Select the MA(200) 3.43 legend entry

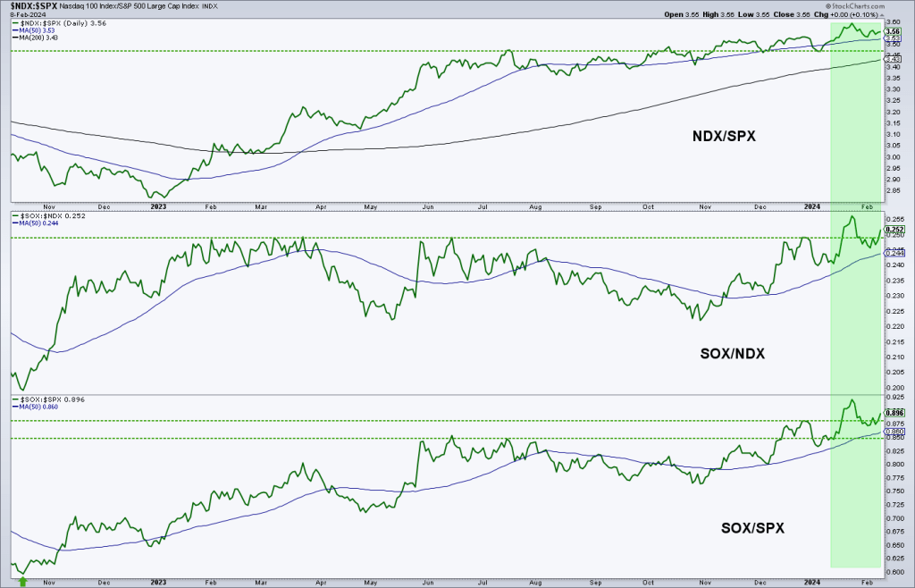point(36,37)
